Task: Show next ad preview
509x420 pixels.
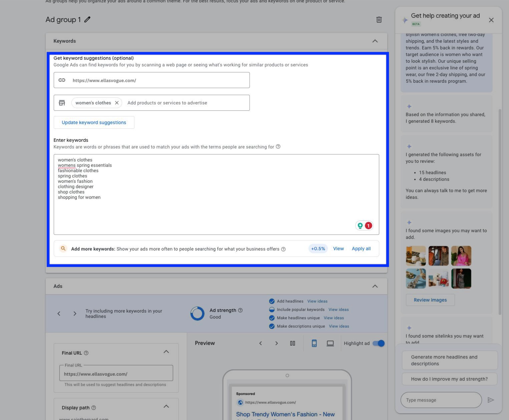Action: (x=277, y=343)
